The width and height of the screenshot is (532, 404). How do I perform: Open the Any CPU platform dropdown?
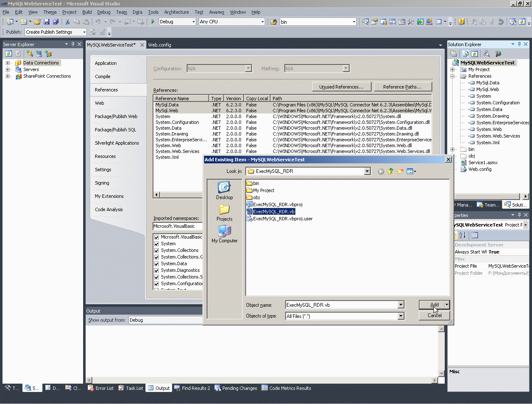pyautogui.click(x=262, y=22)
